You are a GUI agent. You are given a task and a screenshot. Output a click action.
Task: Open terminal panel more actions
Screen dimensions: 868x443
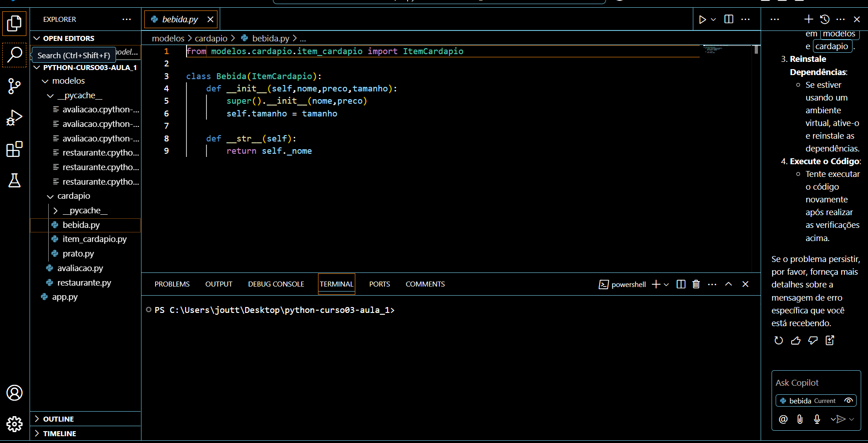(x=712, y=284)
